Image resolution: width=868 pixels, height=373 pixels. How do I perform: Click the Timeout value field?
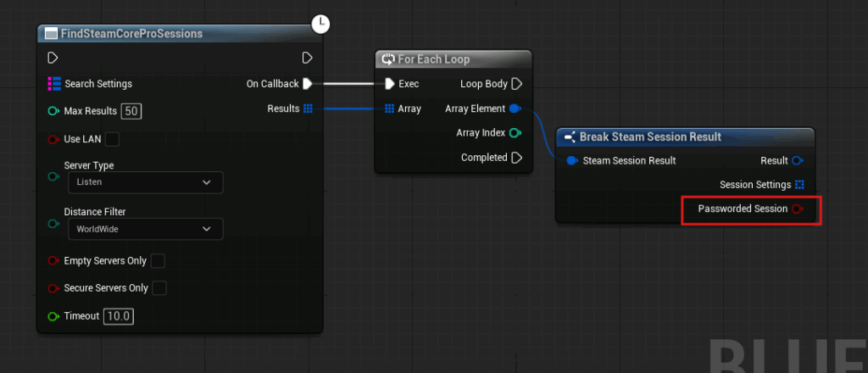119,316
